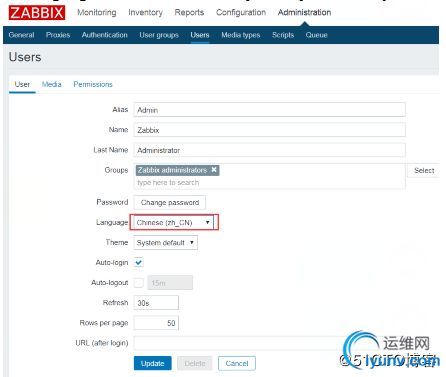
Task: Open the Reports menu
Action: click(x=189, y=13)
